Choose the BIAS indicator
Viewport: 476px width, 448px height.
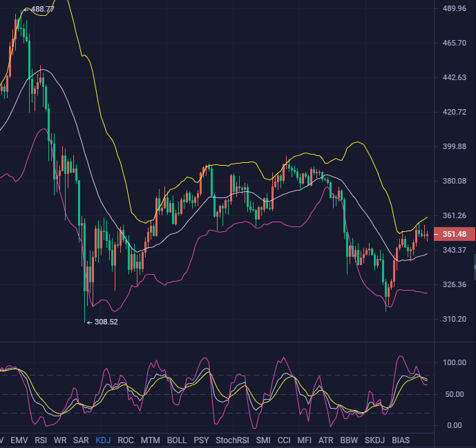click(x=401, y=440)
